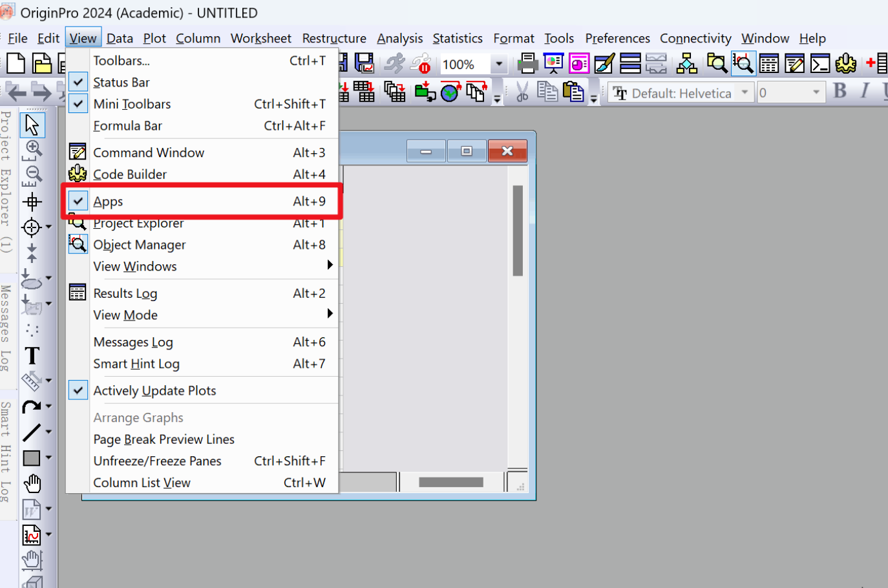888x588 pixels.
Task: Select the Screen Reader crosshair tool
Action: [x=32, y=202]
